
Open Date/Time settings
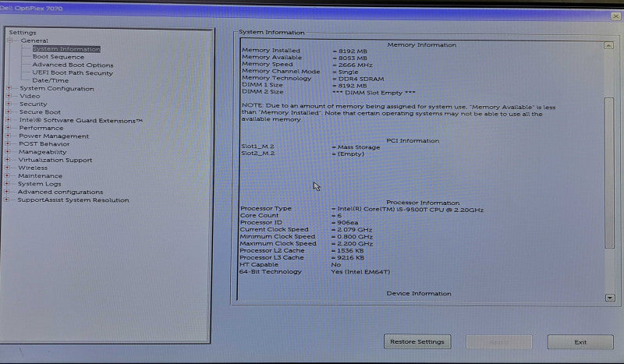point(50,80)
